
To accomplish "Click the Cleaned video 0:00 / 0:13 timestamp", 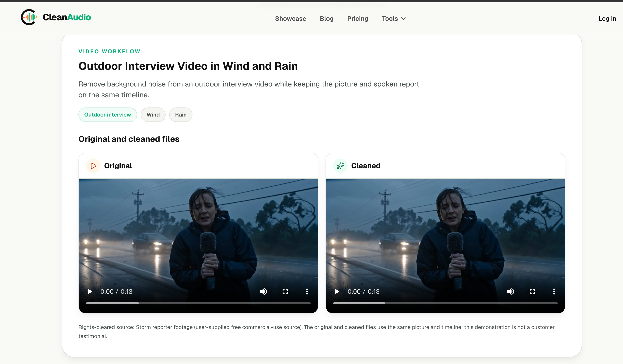I will [363, 292].
